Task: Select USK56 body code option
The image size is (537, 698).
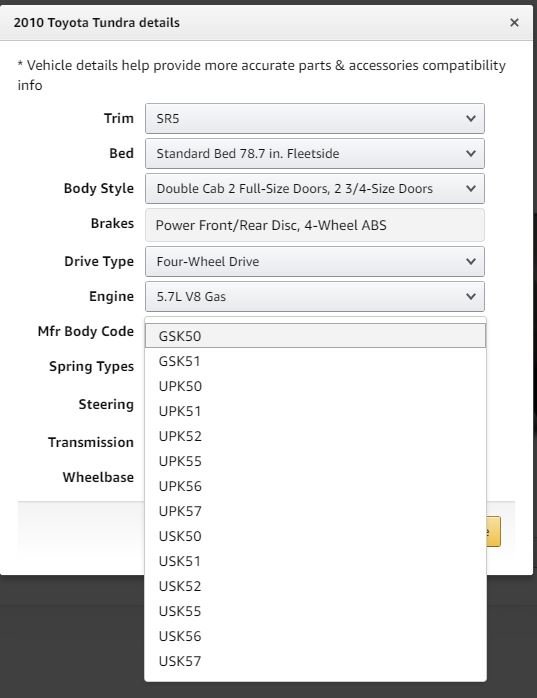Action: 315,636
